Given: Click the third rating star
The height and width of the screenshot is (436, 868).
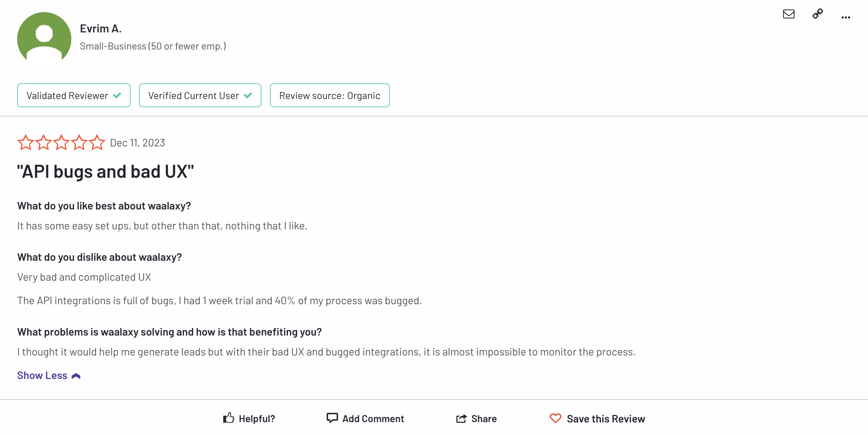Looking at the screenshot, I should (x=61, y=142).
